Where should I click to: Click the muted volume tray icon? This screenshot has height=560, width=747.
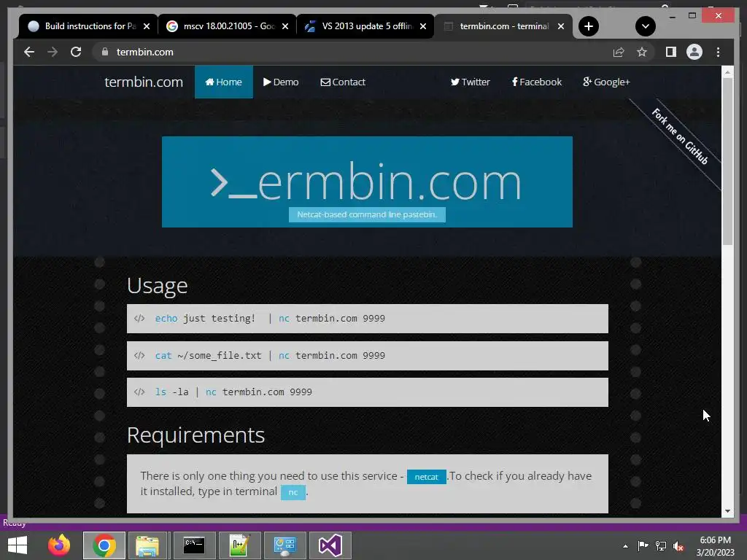[678, 546]
